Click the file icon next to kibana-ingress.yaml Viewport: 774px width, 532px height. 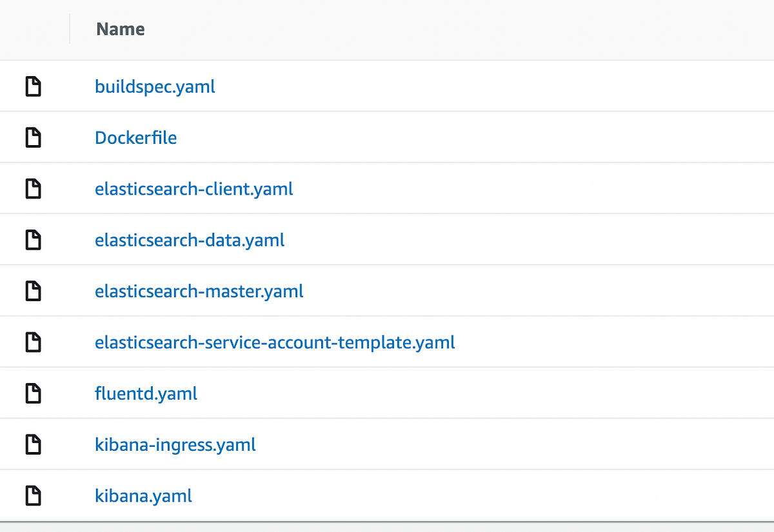[x=33, y=444]
